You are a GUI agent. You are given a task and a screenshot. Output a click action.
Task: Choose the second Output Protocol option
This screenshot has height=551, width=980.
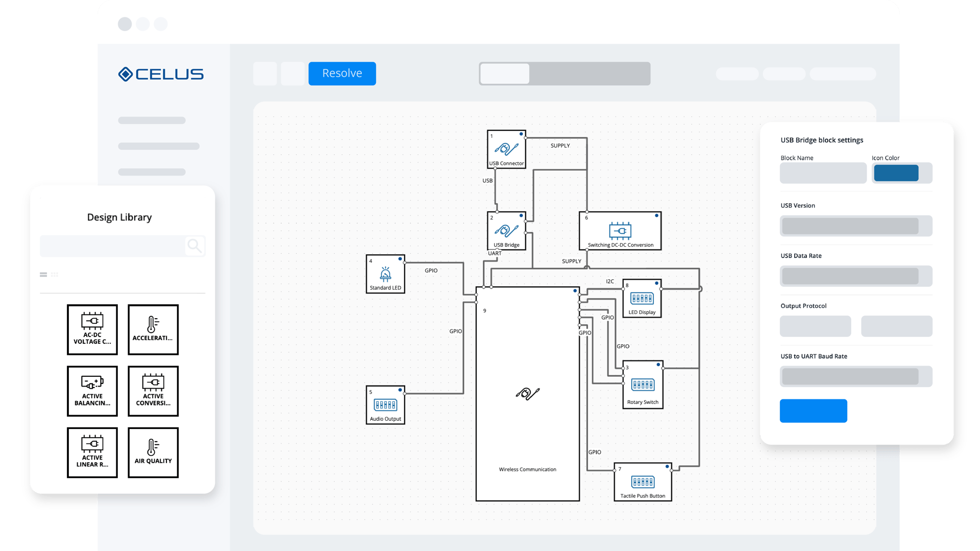pos(897,326)
